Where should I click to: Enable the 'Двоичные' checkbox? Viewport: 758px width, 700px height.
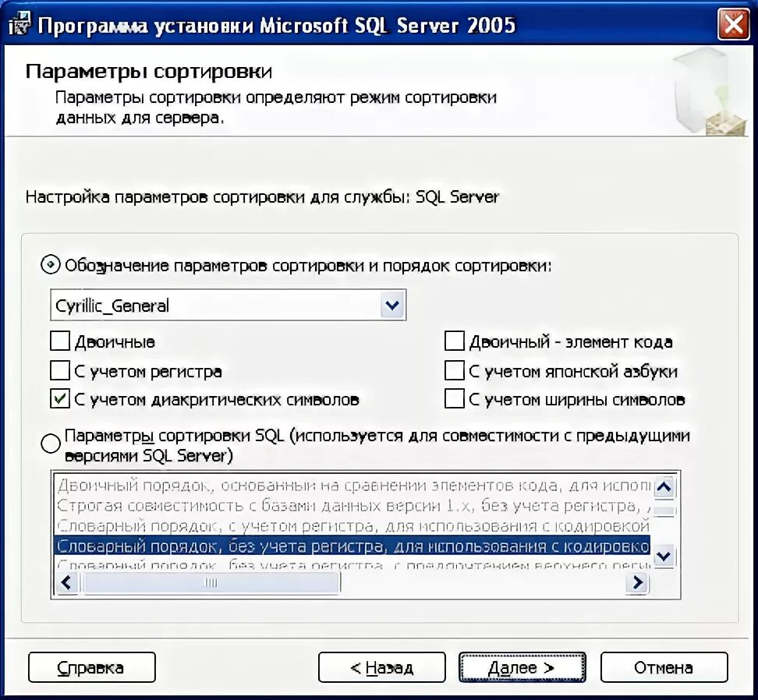coord(60,341)
